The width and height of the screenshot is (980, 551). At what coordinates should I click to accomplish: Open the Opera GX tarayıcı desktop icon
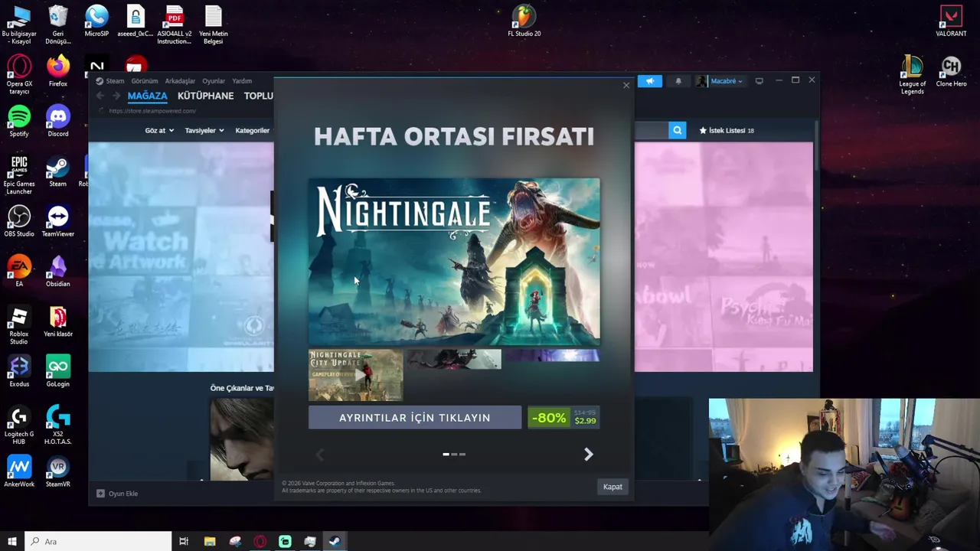click(19, 75)
